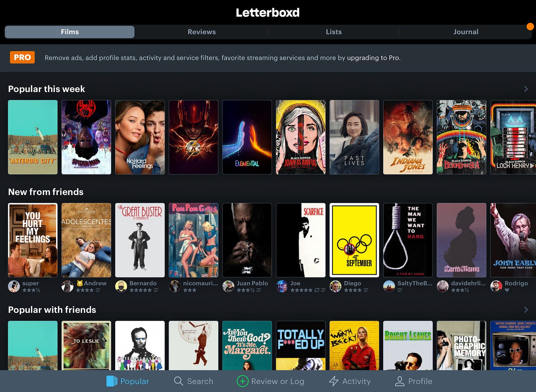Open the Profile person icon

(399, 381)
